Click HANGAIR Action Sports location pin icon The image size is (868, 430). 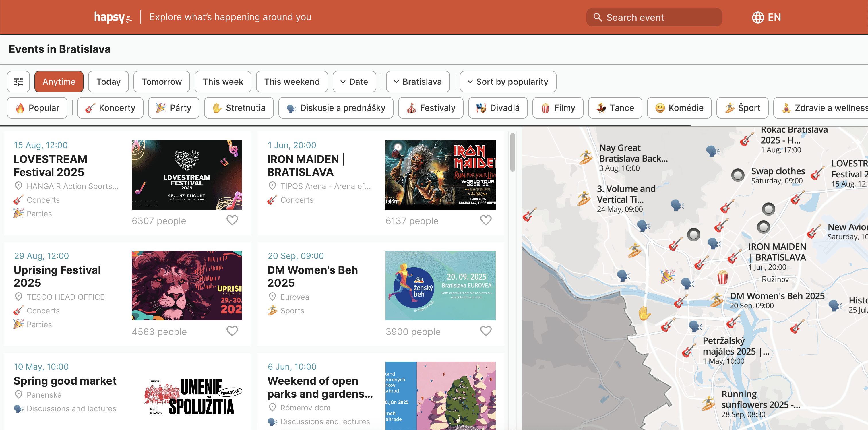(19, 186)
